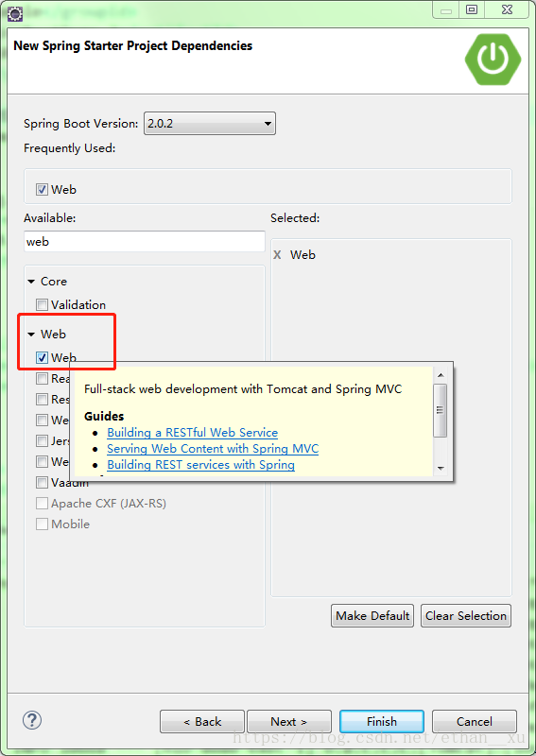Tick the Mobile checkbox

42,524
